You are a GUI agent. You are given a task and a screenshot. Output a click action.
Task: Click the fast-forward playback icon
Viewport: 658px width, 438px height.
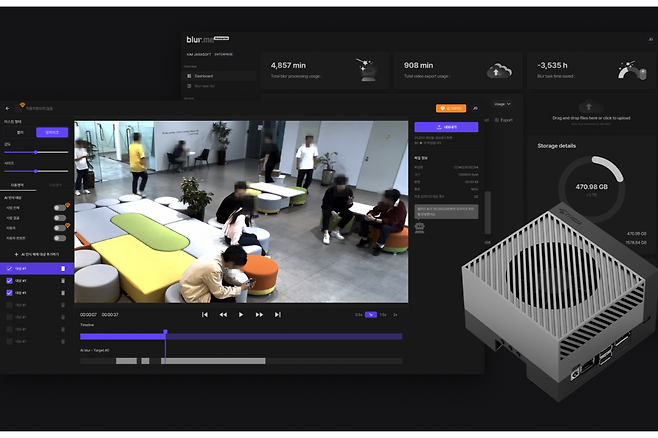pos(259,314)
